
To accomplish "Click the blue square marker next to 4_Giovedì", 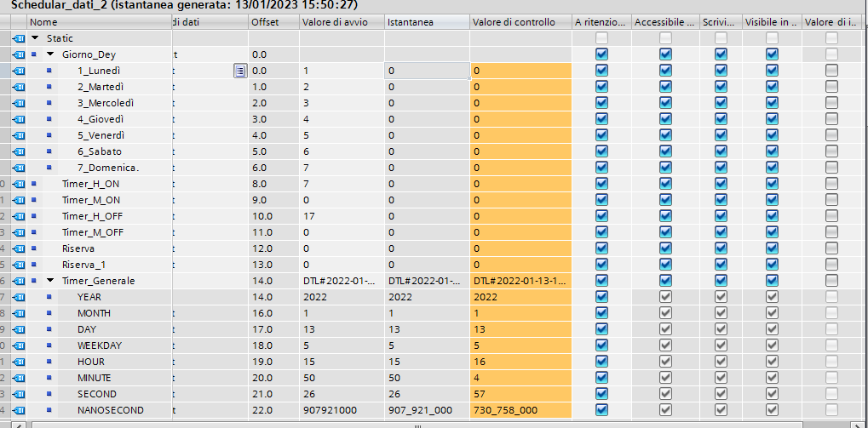I will (49, 119).
